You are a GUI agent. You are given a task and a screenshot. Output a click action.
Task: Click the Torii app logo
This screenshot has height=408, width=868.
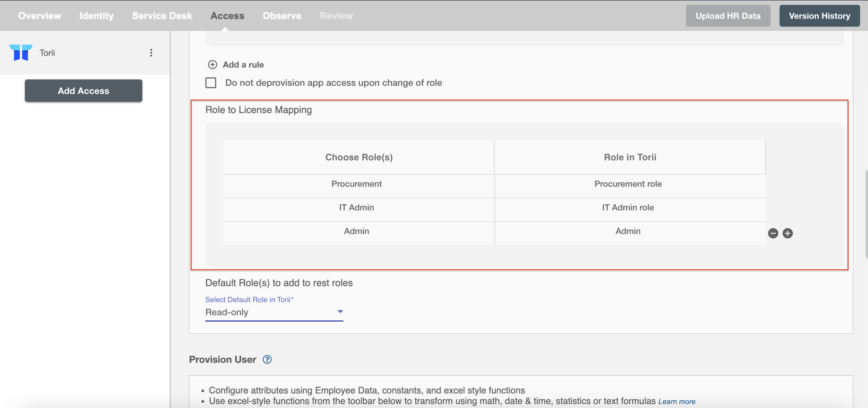[x=21, y=53]
